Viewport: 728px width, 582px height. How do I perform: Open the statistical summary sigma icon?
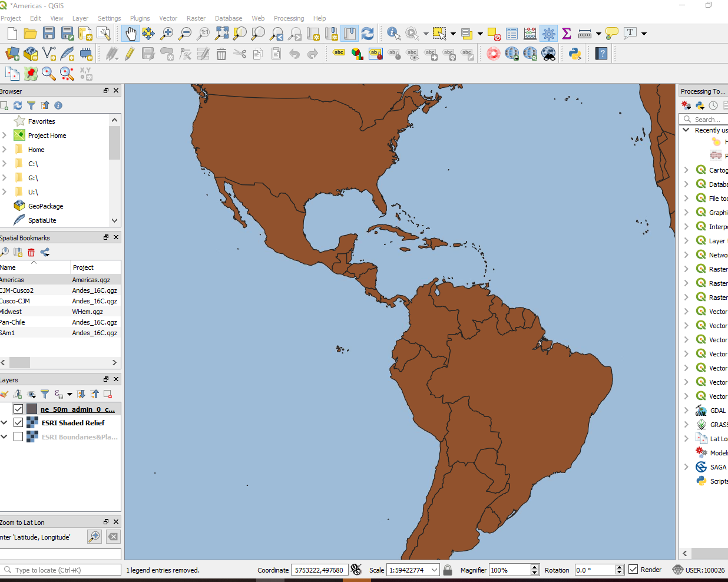[567, 34]
